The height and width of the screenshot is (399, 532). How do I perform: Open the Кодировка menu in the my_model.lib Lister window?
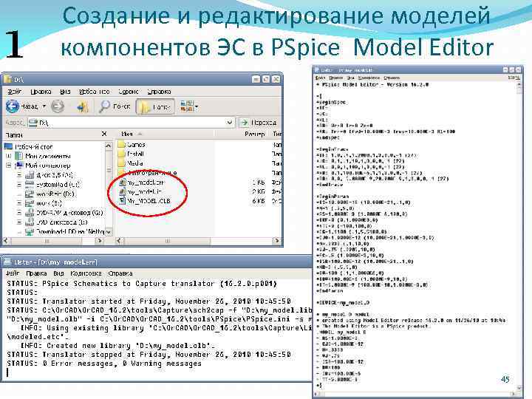[x=369, y=78]
